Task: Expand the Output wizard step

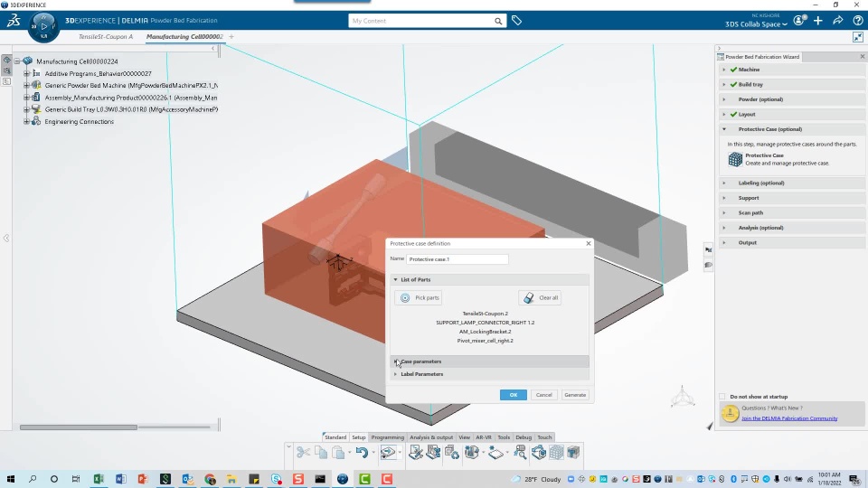Action: click(x=724, y=243)
